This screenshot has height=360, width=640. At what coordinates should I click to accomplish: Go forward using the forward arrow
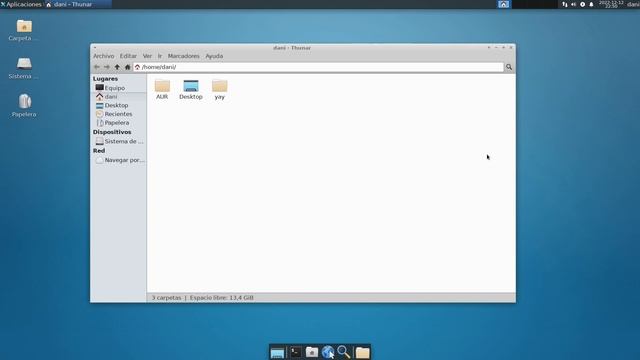[x=107, y=67]
